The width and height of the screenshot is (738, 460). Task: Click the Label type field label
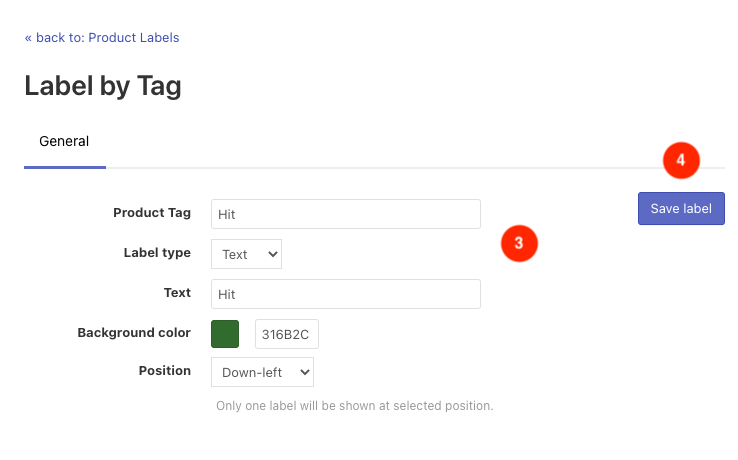[x=157, y=253]
